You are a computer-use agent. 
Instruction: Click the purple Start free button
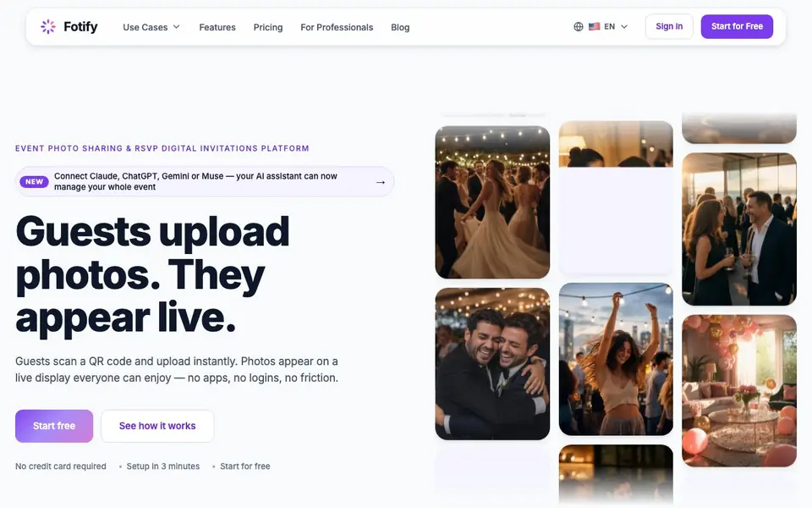(x=54, y=426)
